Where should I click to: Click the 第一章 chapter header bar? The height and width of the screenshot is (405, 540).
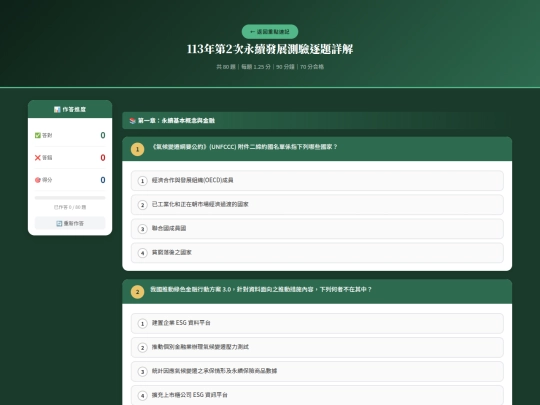(x=317, y=121)
